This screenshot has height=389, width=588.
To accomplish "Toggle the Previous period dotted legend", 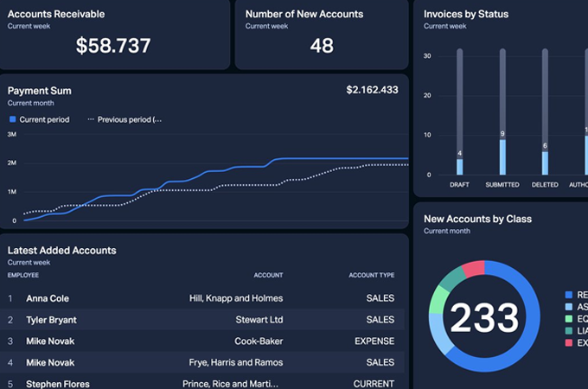I will click(x=124, y=119).
